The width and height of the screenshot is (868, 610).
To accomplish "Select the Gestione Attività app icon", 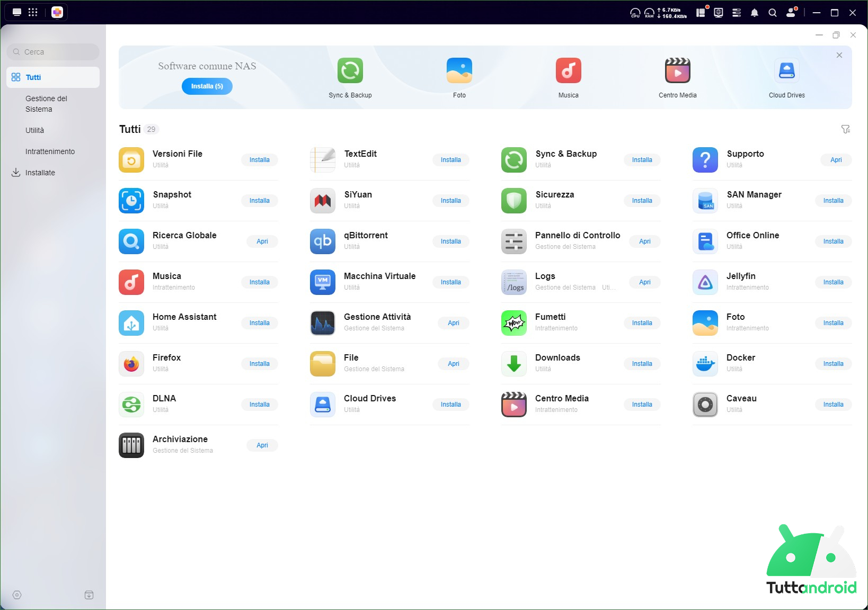I will point(323,323).
